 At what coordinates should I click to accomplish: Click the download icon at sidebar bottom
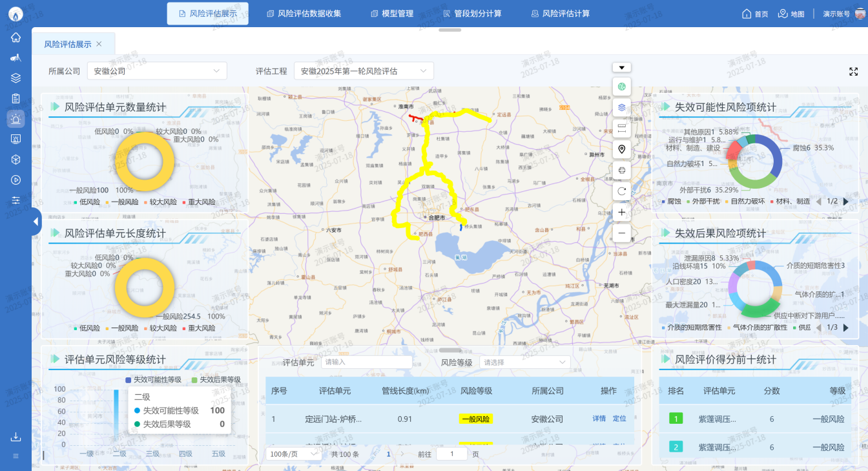pyautogui.click(x=15, y=437)
